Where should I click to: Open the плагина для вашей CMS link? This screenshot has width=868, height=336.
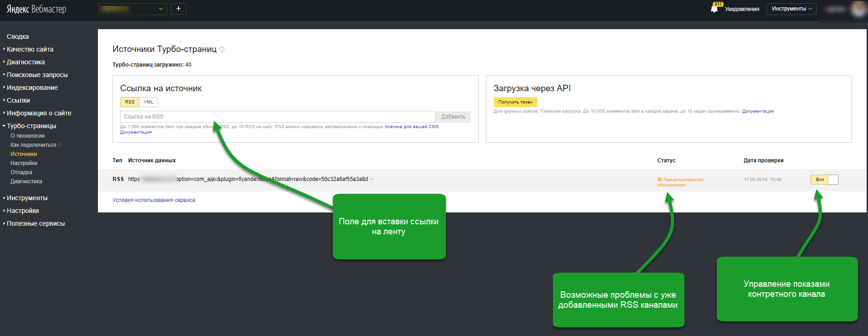412,127
